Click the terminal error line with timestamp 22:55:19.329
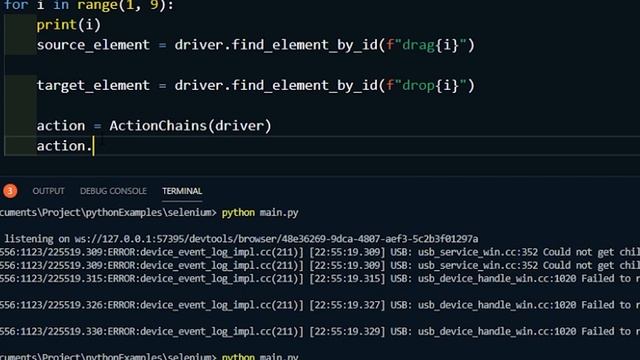Image resolution: width=640 pixels, height=360 pixels. (x=320, y=331)
